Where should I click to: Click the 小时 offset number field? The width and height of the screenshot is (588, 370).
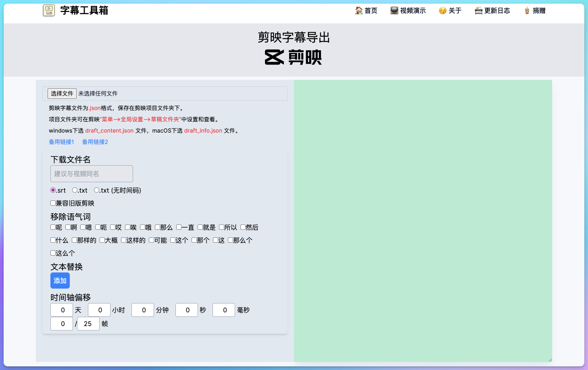[99, 310]
